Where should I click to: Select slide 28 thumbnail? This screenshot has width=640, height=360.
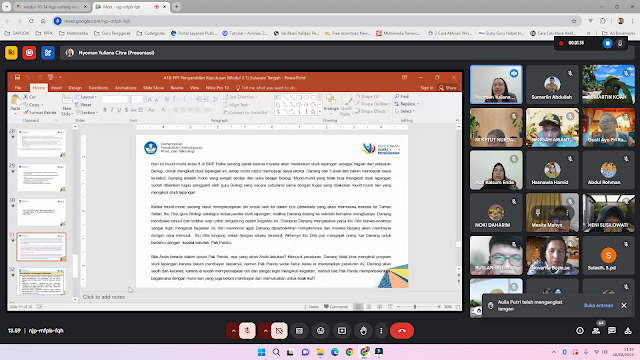tap(41, 143)
